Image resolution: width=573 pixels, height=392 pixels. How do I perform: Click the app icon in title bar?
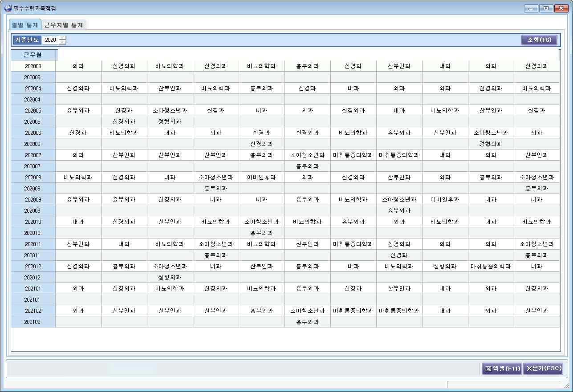pos(8,8)
